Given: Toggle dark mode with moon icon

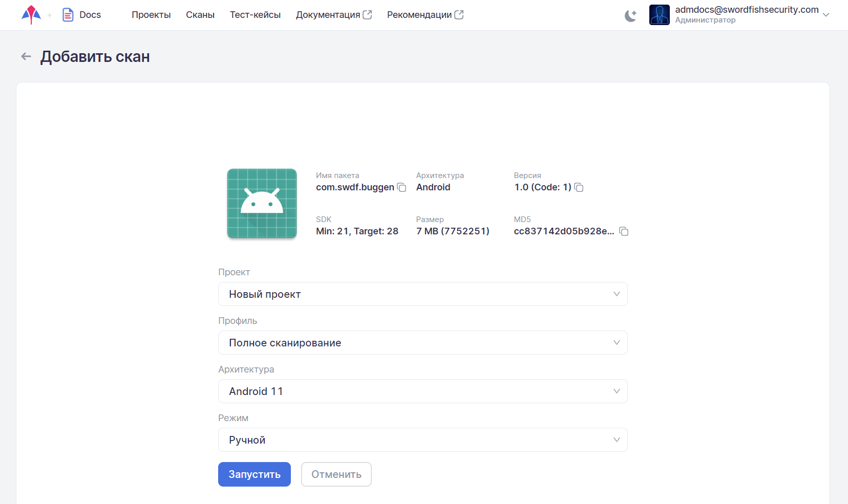Looking at the screenshot, I should click(x=630, y=15).
